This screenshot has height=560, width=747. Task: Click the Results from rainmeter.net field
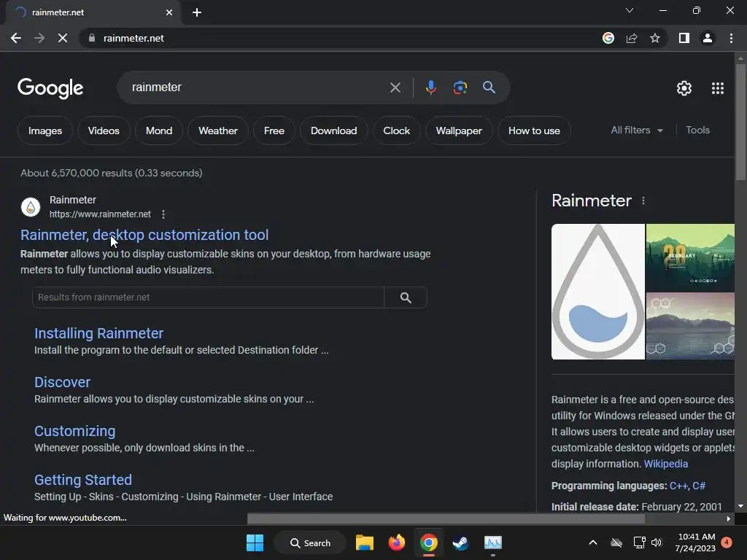pyautogui.click(x=208, y=297)
